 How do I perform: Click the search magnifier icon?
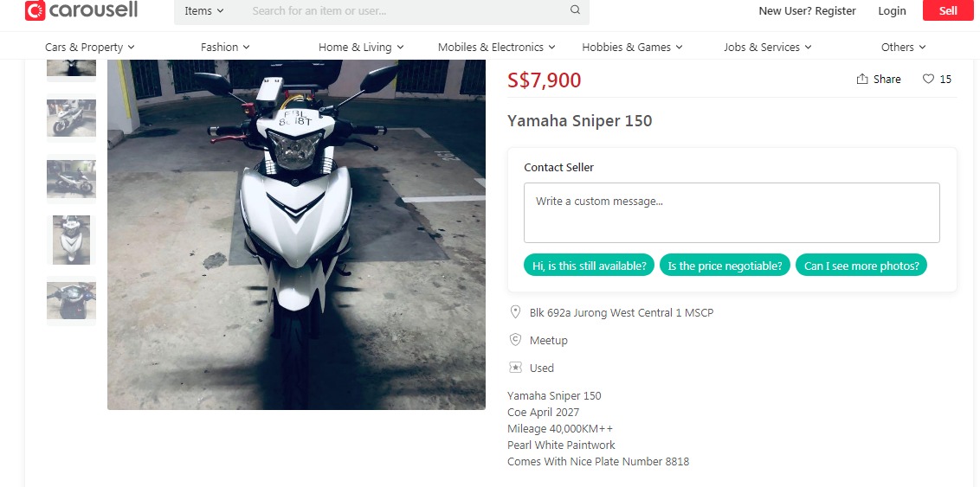tap(575, 10)
